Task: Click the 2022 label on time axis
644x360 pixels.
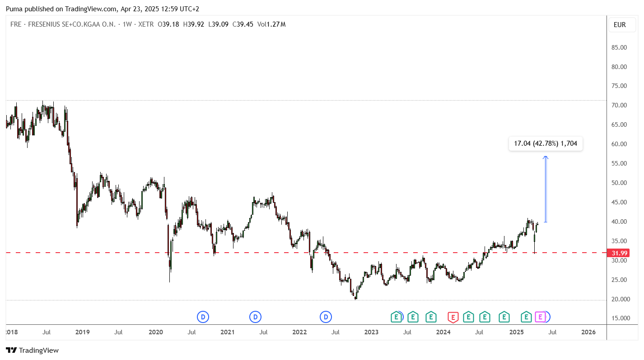Action: coord(299,332)
